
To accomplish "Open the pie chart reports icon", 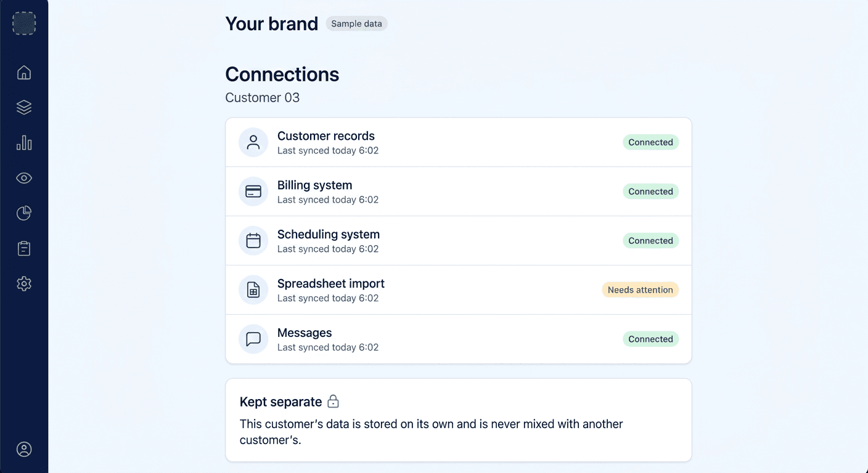I will click(x=24, y=213).
